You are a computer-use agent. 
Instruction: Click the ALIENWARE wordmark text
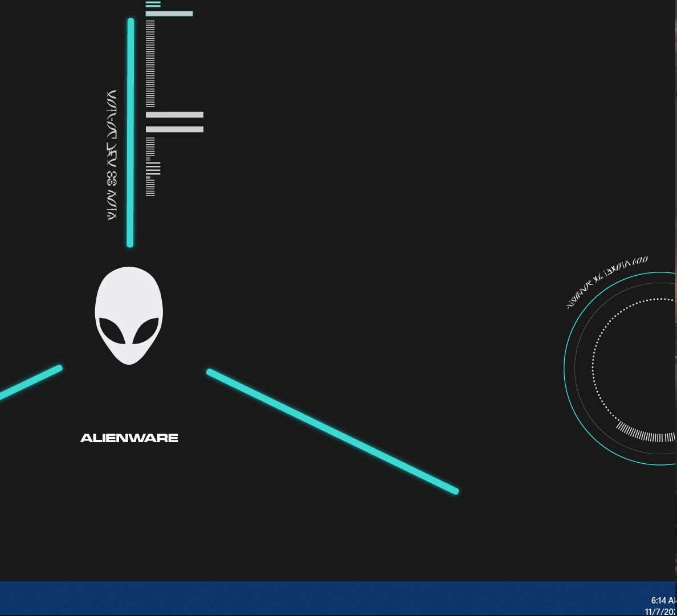(129, 438)
